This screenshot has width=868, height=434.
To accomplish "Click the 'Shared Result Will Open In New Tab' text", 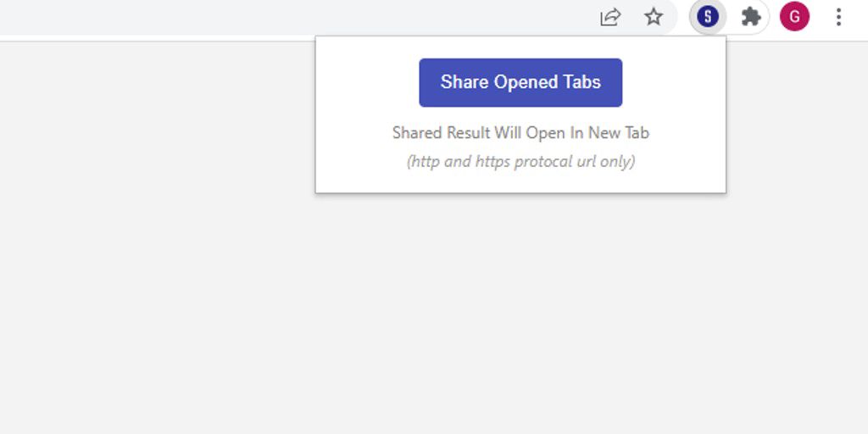I will coord(520,133).
